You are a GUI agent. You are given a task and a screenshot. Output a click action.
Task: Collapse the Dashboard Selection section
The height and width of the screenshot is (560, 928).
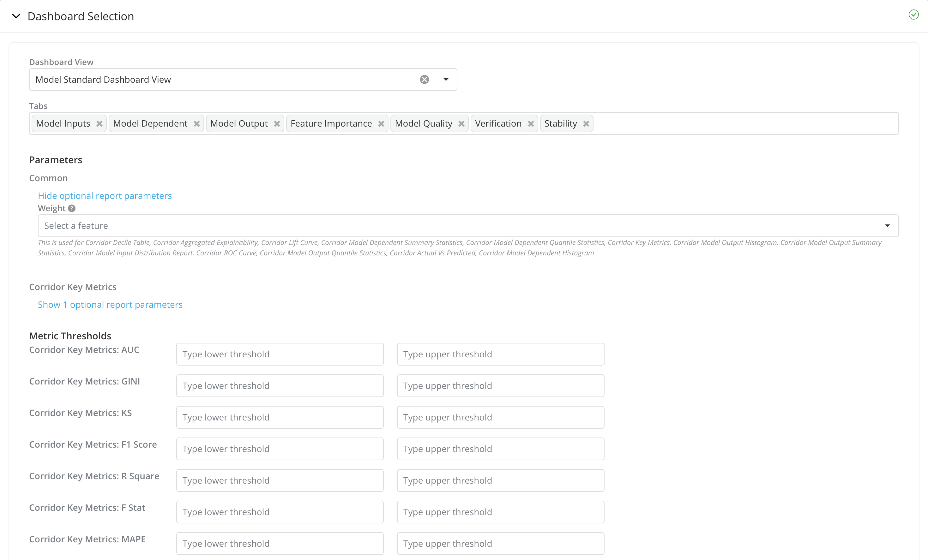coord(16,16)
